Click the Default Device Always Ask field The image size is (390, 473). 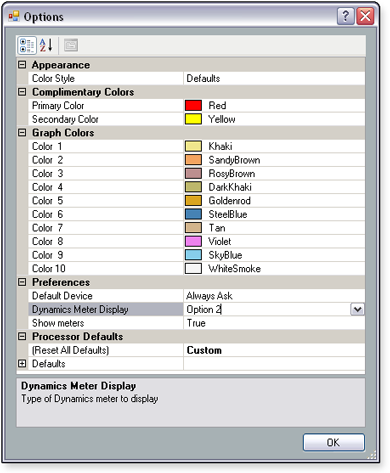[274, 296]
